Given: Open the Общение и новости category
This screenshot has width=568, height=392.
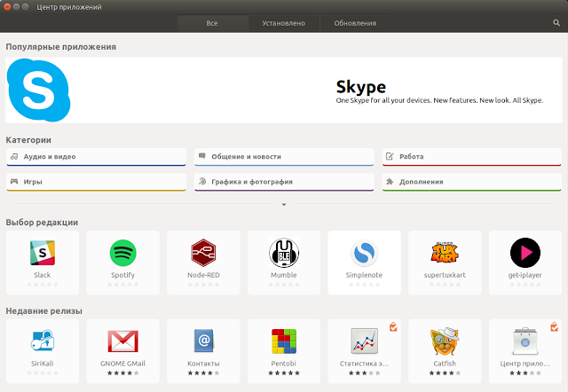Looking at the screenshot, I should (x=284, y=157).
